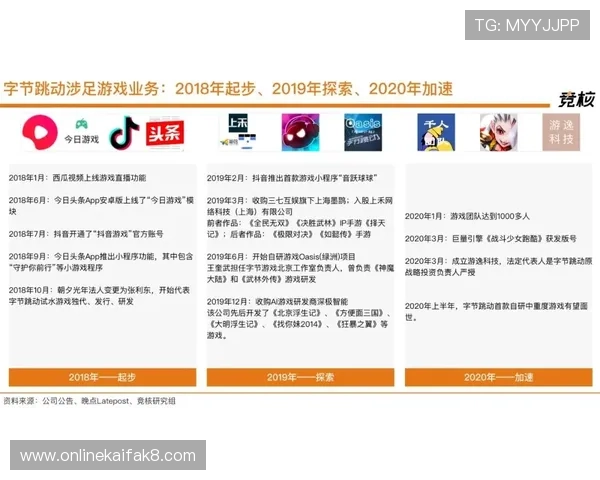
Task: Click the red 头条 logo
Action: coord(165,133)
